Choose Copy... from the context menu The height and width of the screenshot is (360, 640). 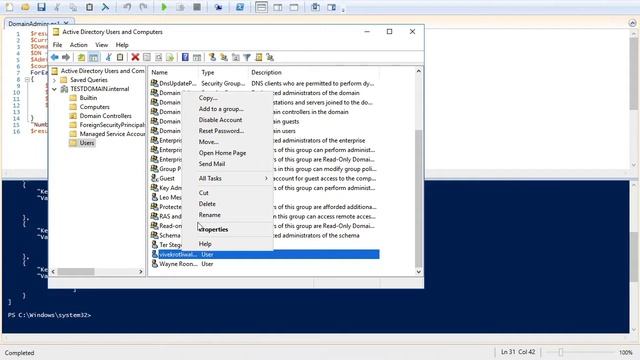[227, 98]
